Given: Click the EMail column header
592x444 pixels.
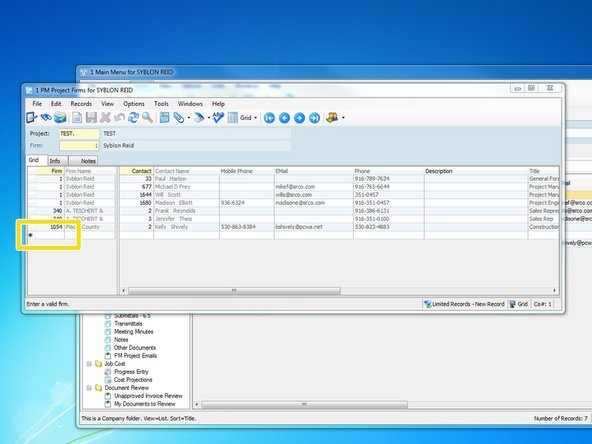Looking at the screenshot, I should point(314,171).
